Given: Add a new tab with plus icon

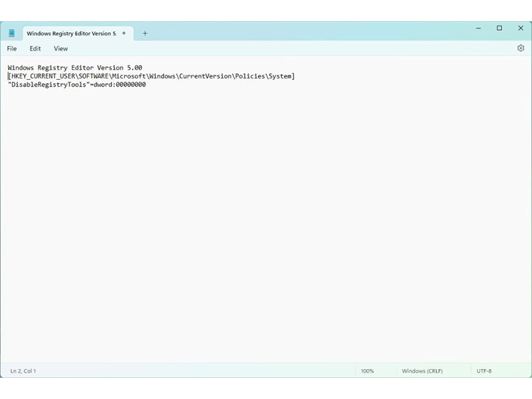Looking at the screenshot, I should pos(145,33).
